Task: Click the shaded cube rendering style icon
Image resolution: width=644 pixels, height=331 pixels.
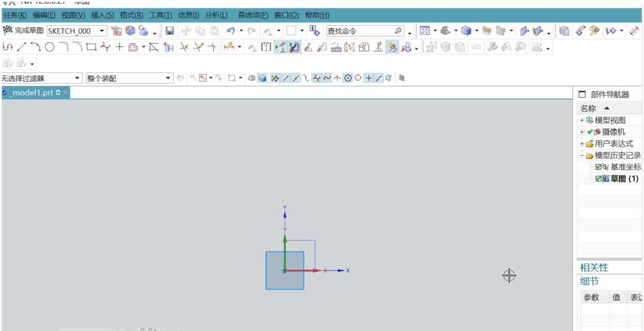Action: [466, 31]
